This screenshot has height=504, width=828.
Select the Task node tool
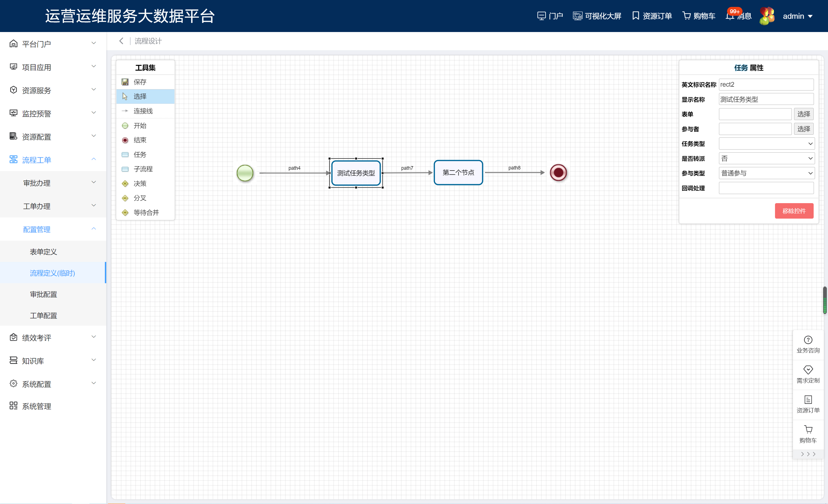(139, 155)
